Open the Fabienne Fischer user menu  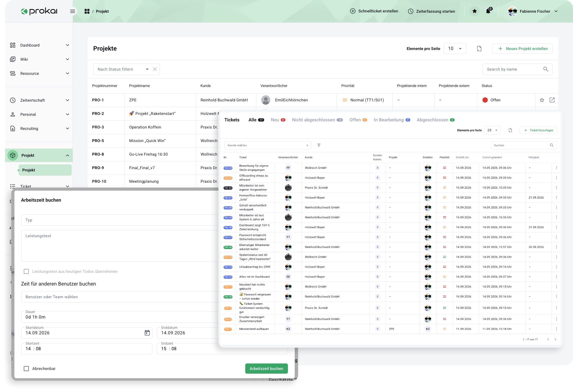point(533,11)
